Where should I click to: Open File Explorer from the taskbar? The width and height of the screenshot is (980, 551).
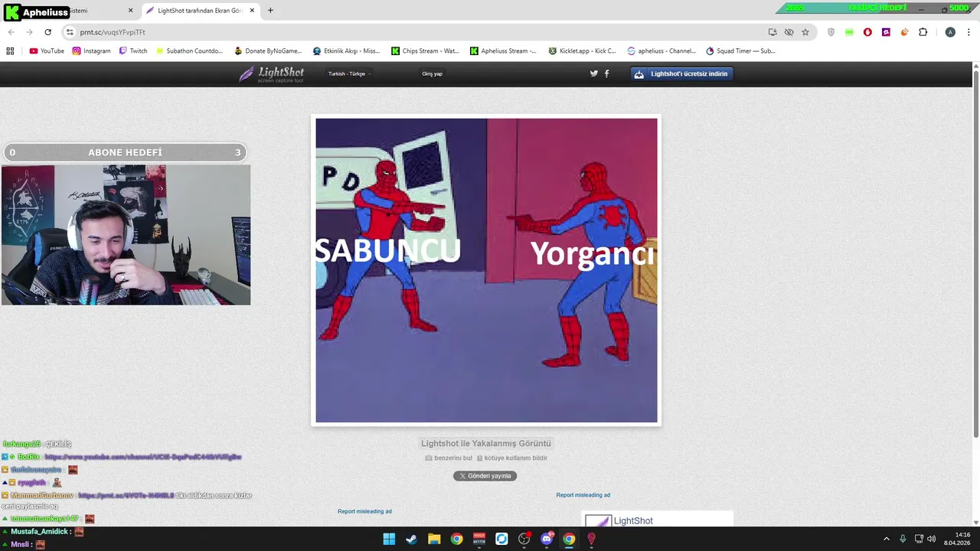pos(434,539)
